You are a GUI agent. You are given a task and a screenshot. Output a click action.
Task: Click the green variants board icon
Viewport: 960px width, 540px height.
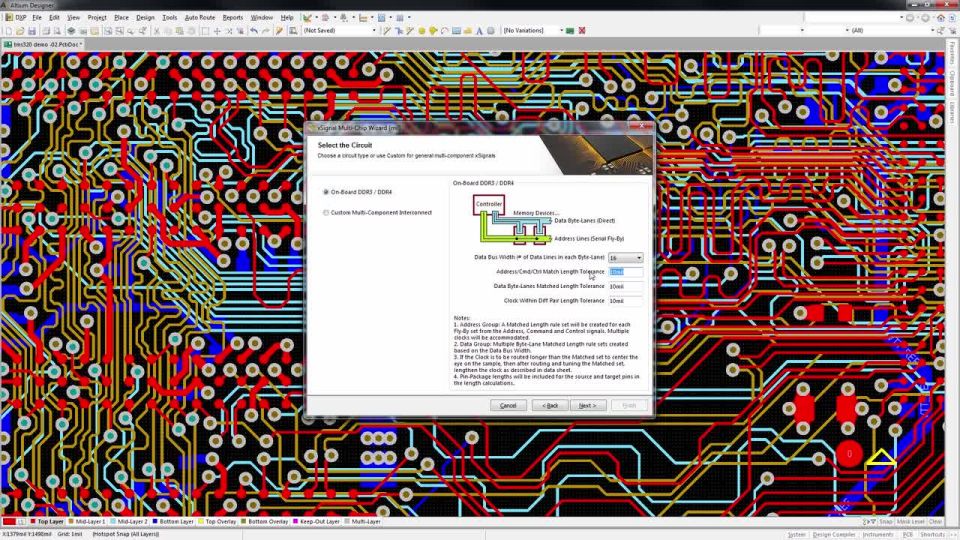tap(569, 31)
